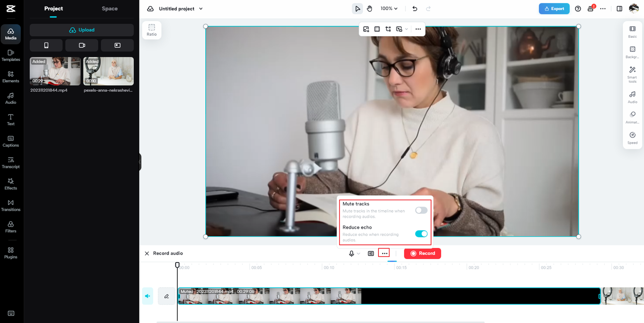Open the user profile avatar
Screen dimensions: 644x323
click(633, 9)
